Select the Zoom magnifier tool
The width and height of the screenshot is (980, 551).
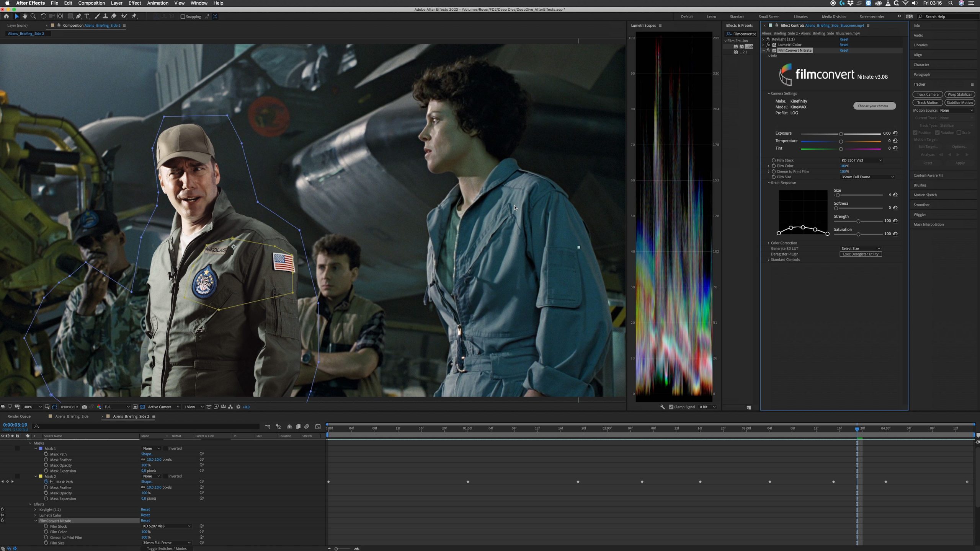pos(33,16)
